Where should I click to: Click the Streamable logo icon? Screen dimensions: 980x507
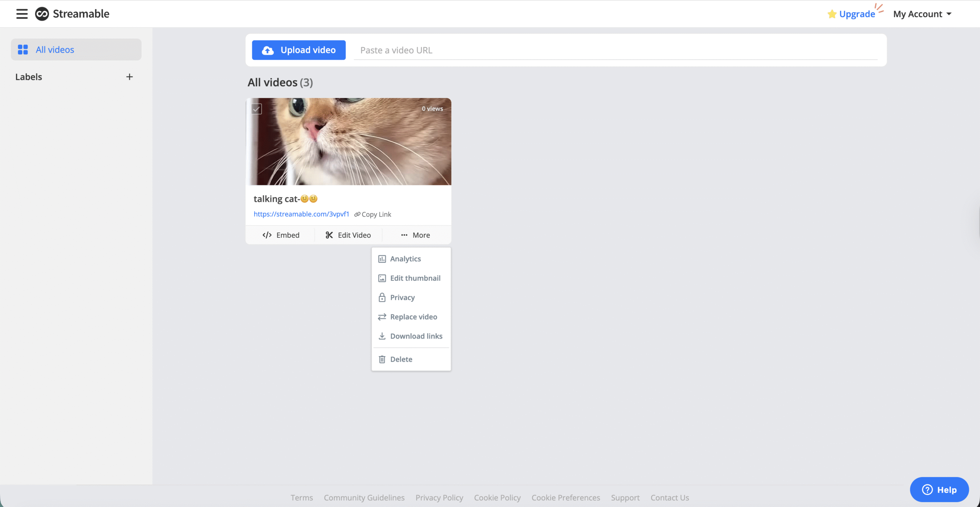coord(42,14)
